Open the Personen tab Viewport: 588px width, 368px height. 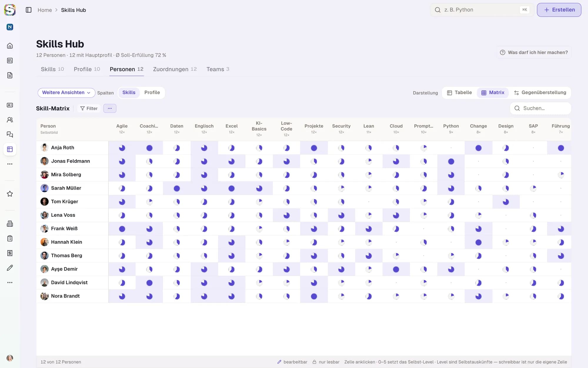tap(126, 69)
